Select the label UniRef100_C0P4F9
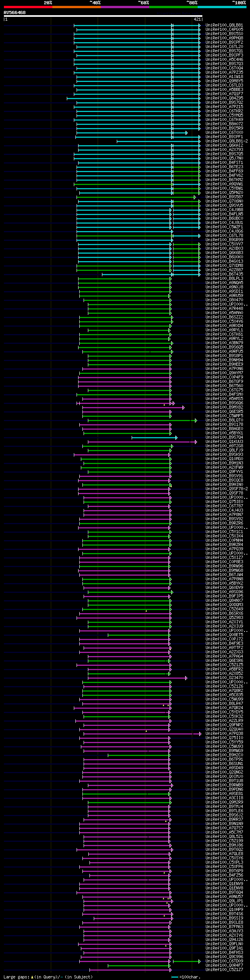This screenshot has height=980, width=250. pos(224,377)
